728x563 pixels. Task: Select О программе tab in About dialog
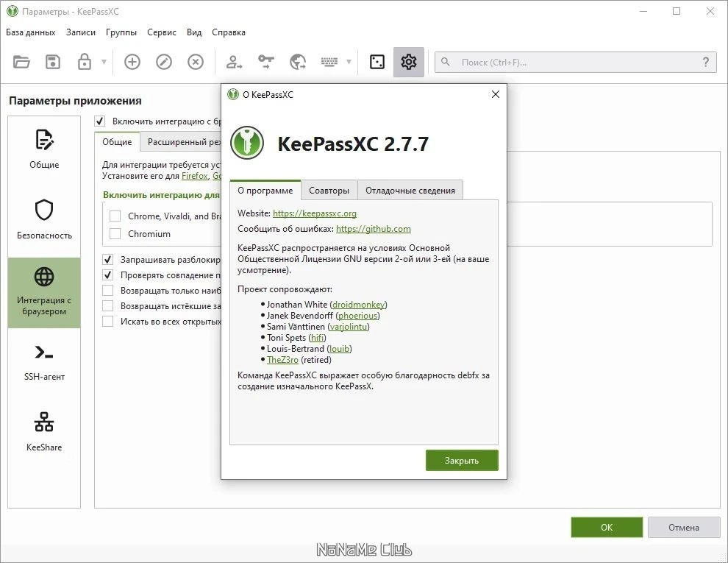[265, 191]
